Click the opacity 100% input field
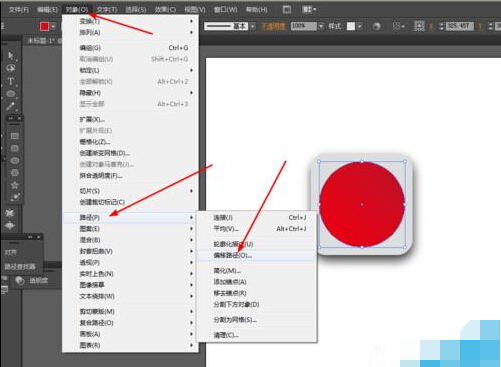 click(304, 26)
